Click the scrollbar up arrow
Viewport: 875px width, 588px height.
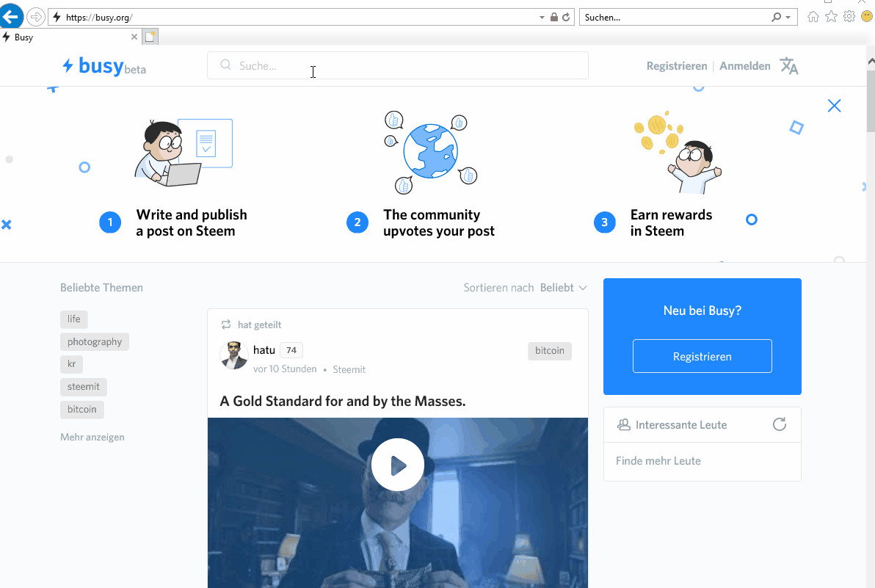pos(871,62)
